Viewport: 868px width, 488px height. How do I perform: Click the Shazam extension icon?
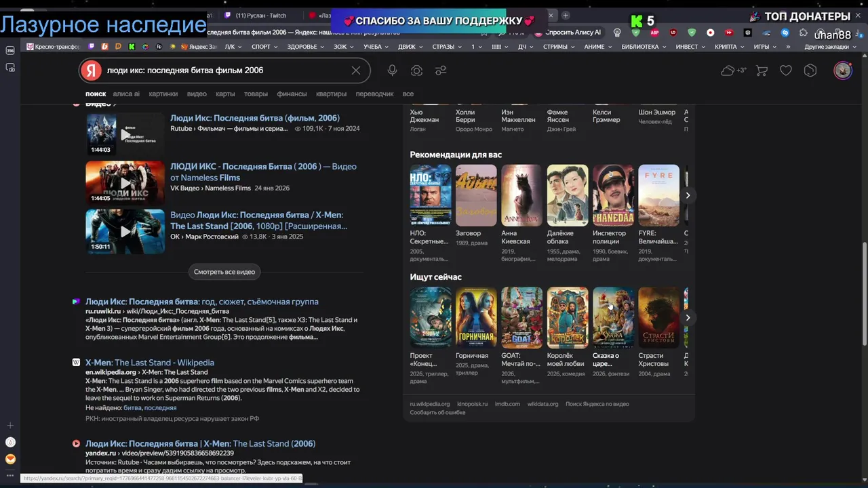[785, 33]
